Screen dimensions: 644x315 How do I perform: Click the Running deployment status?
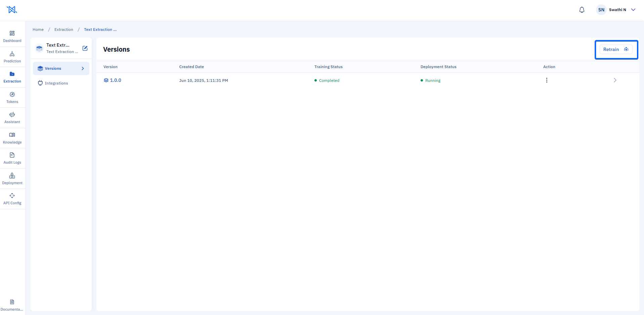(430, 81)
